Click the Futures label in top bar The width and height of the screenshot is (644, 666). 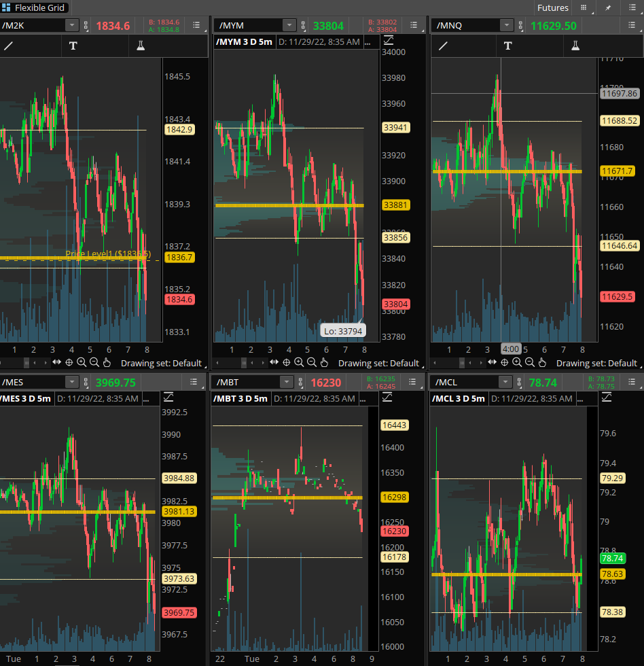553,7
